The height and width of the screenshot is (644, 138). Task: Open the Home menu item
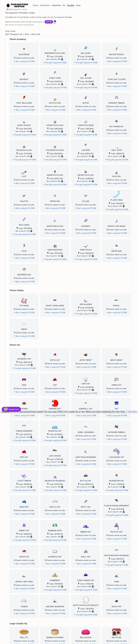point(36,5)
